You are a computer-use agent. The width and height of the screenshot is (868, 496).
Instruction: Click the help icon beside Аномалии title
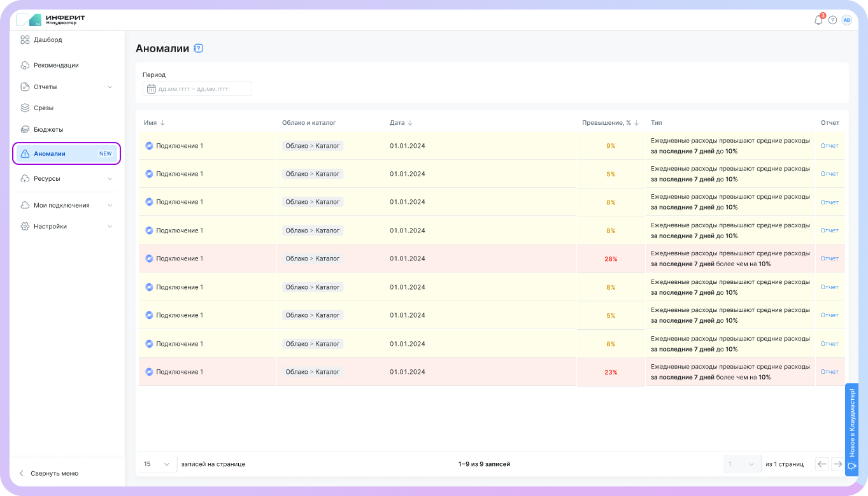pyautogui.click(x=198, y=48)
